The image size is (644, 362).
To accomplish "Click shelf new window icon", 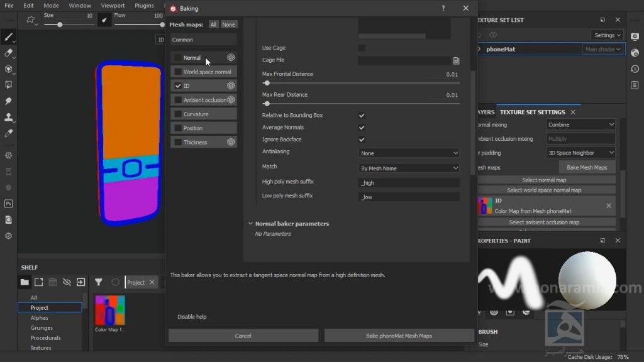I will tap(38, 282).
